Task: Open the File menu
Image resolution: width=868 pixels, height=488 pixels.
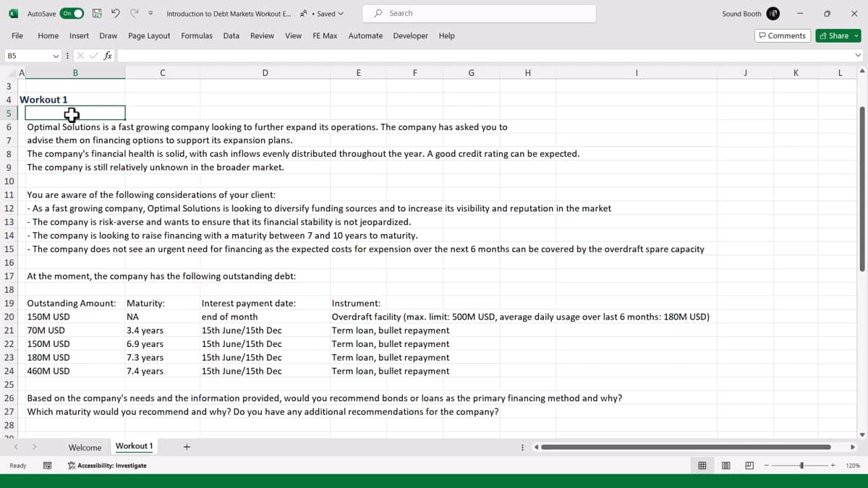Action: coord(17,35)
